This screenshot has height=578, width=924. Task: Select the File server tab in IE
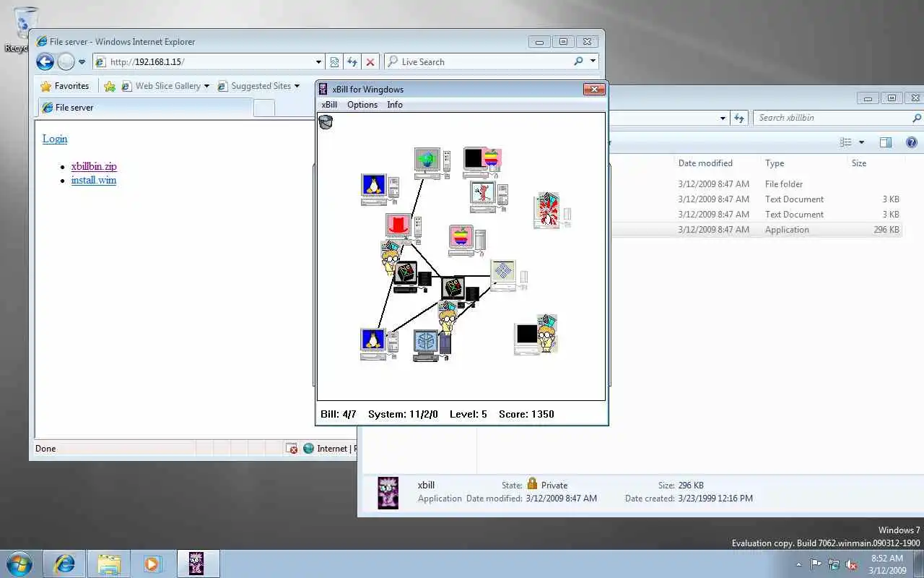(145, 108)
